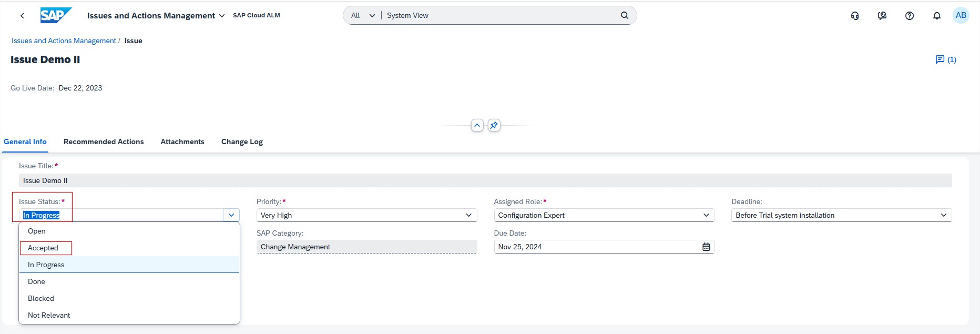This screenshot has height=334, width=980.
Task: Expand the Priority dropdown
Action: [x=468, y=215]
